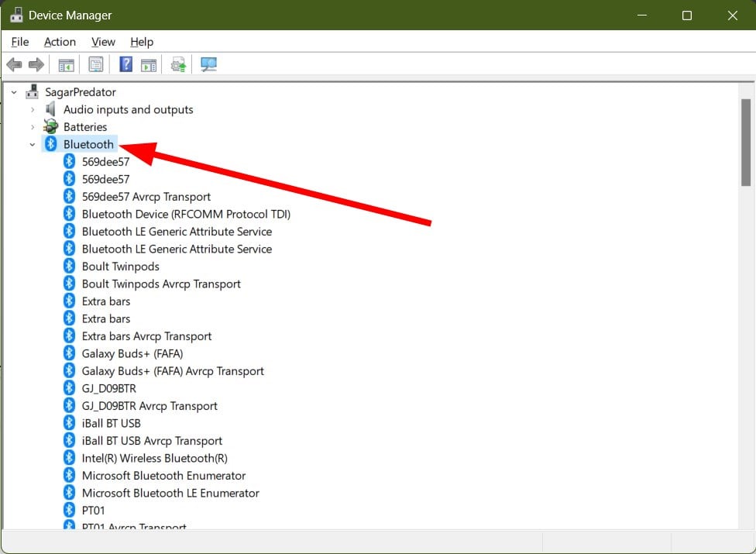The image size is (756, 554).
Task: Click the icon beside Microsoft Bluetooth LE Enumerator
Action: click(70, 493)
